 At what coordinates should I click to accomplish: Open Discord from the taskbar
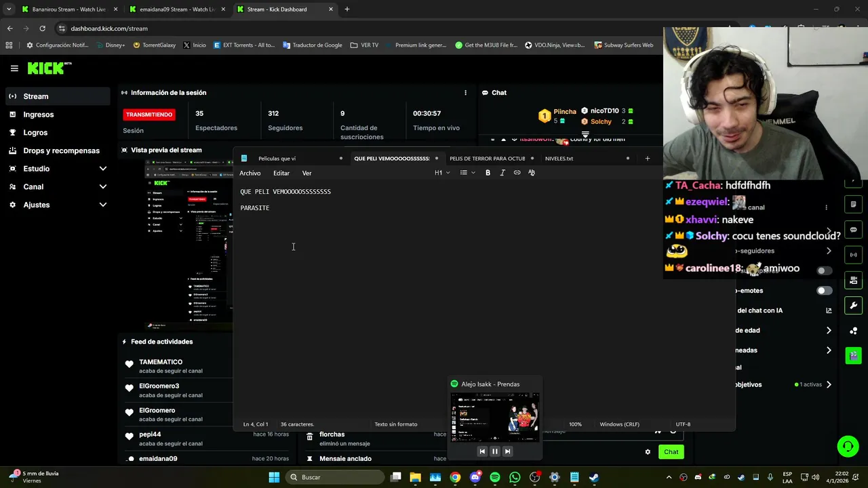[475, 477]
